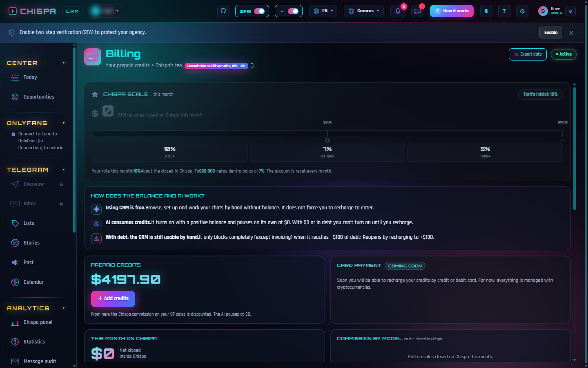Viewport: 588px width, 368px height.
Task: Click the Calendar brain icon in sidebar
Action: coord(15,282)
